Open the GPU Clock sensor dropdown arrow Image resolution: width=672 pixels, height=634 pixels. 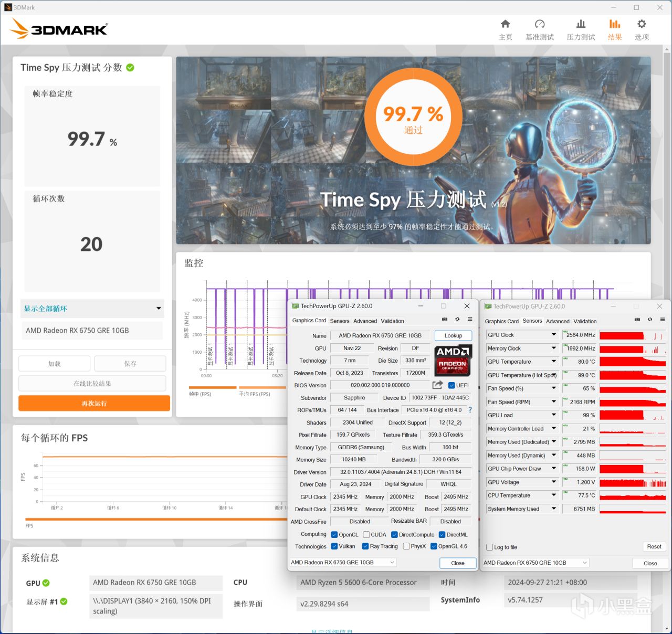coord(553,335)
